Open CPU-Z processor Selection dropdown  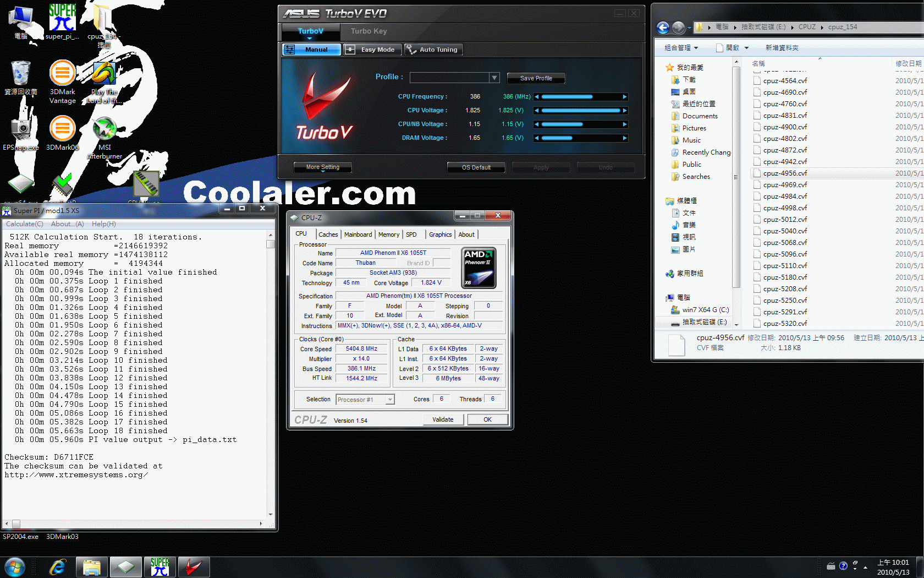pos(390,400)
